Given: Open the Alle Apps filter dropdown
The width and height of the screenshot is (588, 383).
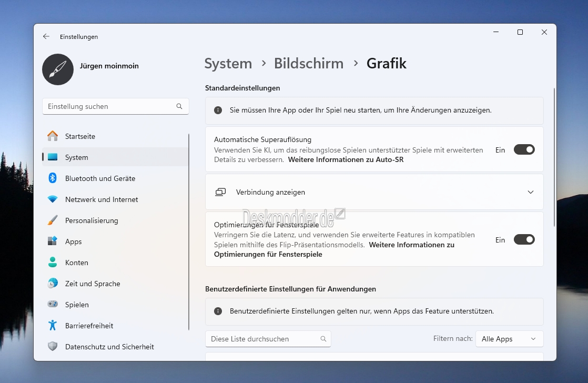Looking at the screenshot, I should point(509,339).
